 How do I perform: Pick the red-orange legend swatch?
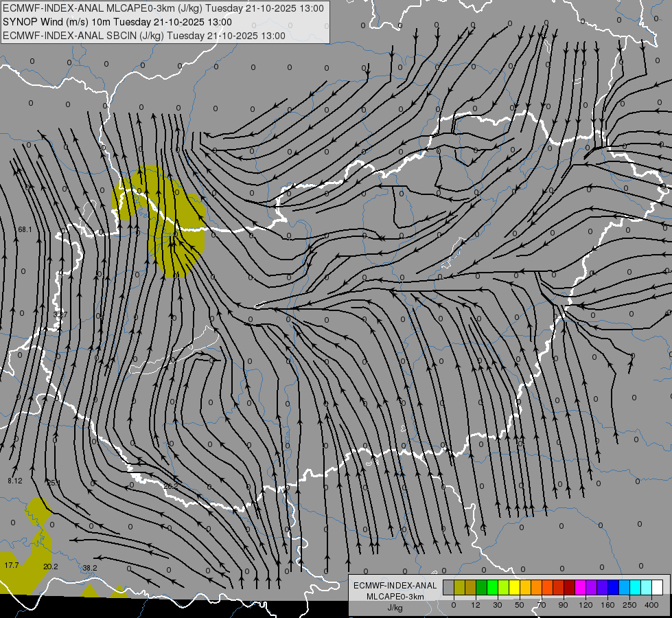(x=548, y=588)
